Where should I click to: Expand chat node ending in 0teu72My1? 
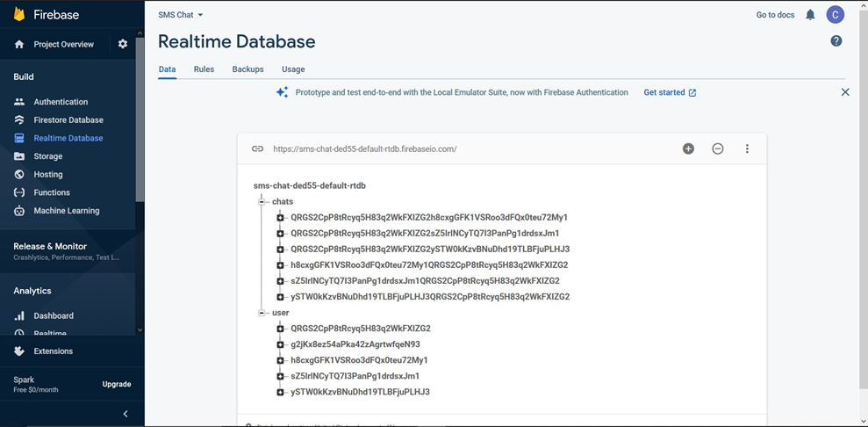281,218
